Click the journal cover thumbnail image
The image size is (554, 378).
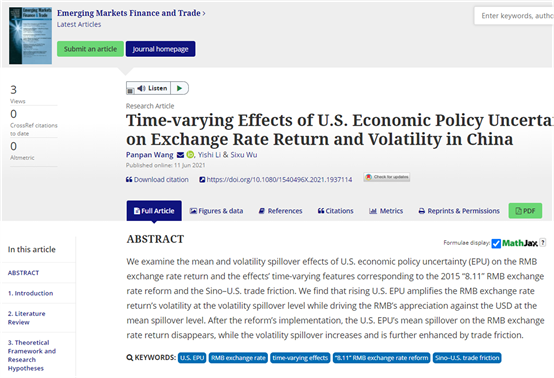tap(30, 36)
